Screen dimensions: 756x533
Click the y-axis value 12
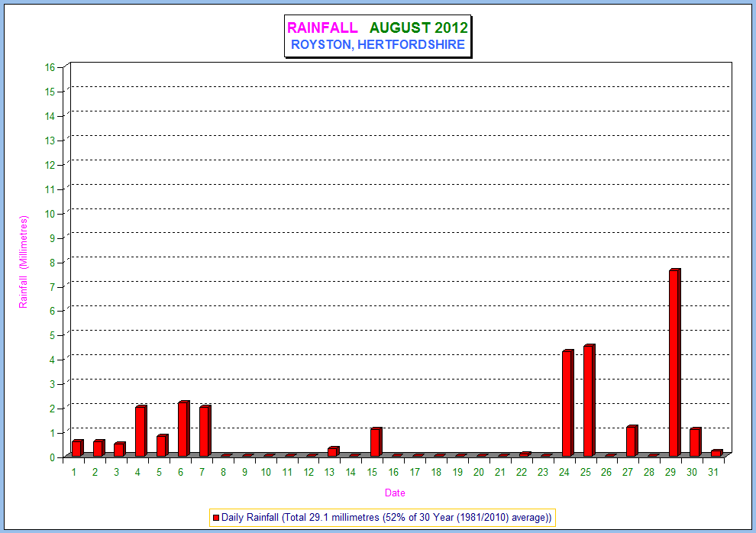(x=50, y=165)
